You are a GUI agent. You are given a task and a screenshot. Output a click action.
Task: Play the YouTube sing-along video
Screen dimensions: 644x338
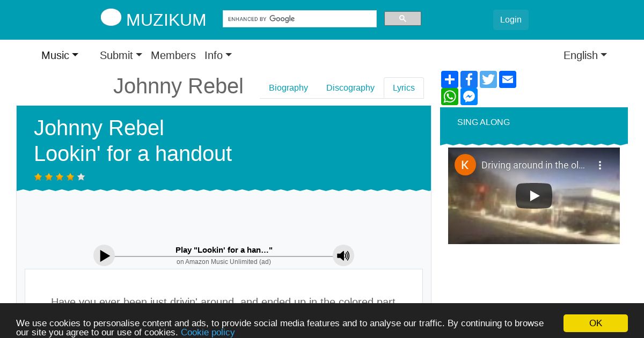click(534, 196)
